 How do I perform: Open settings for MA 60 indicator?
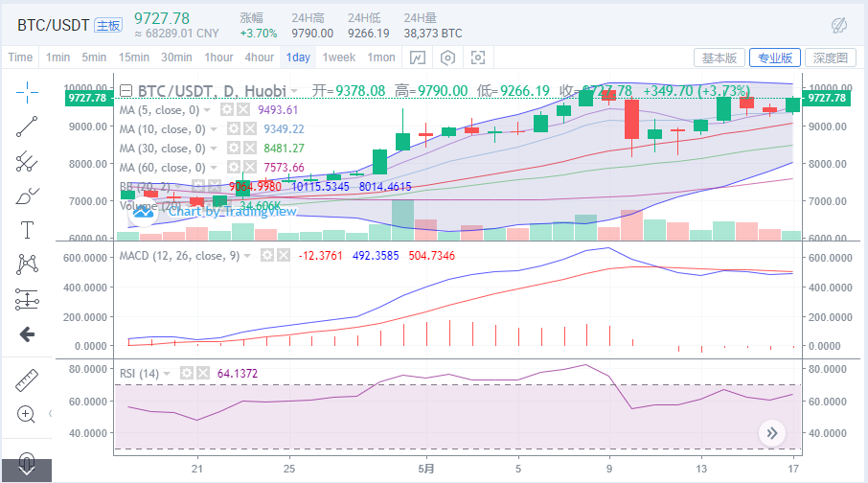[x=234, y=167]
